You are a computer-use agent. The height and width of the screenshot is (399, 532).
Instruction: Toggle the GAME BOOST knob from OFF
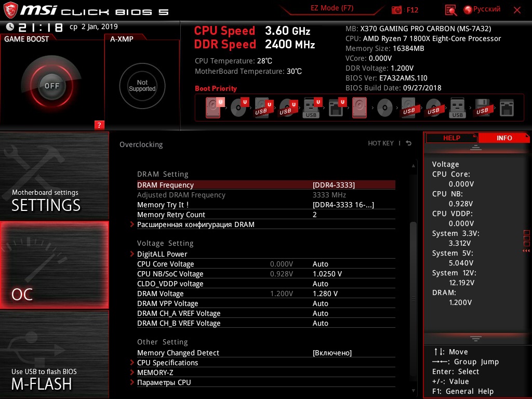(51, 86)
